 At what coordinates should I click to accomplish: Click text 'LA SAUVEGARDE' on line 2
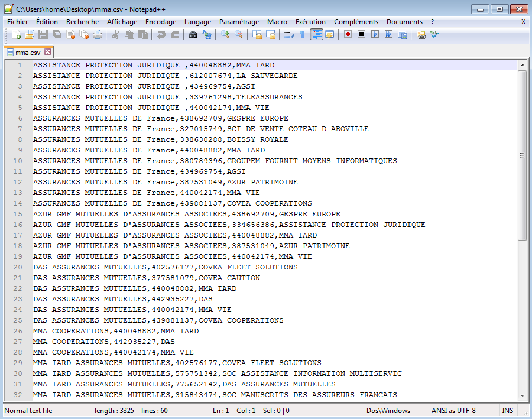267,76
